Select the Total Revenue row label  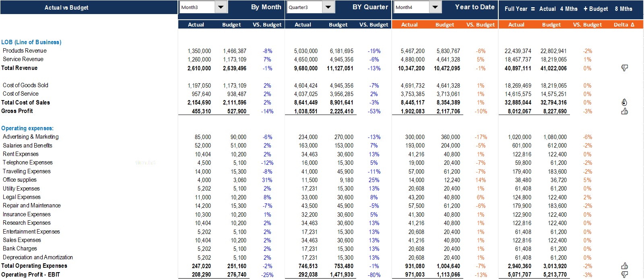point(19,68)
